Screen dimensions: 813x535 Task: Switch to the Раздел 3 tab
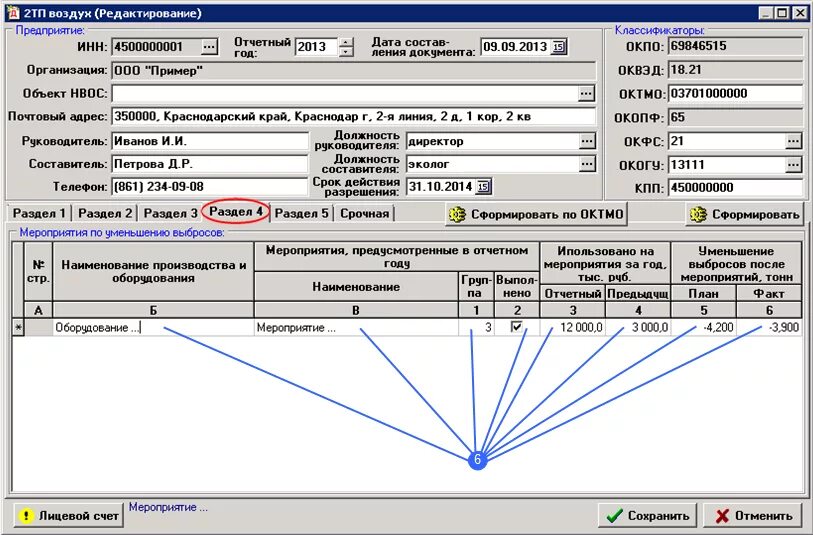[x=170, y=213]
